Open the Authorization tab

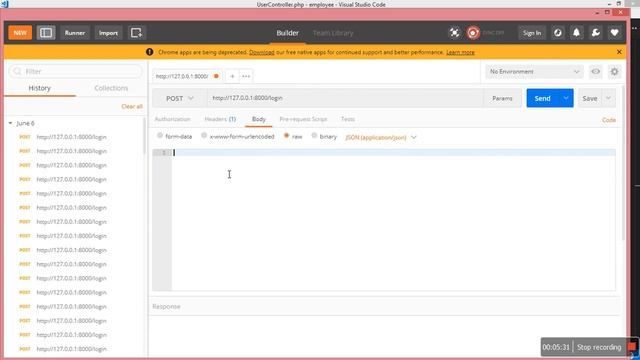172,119
